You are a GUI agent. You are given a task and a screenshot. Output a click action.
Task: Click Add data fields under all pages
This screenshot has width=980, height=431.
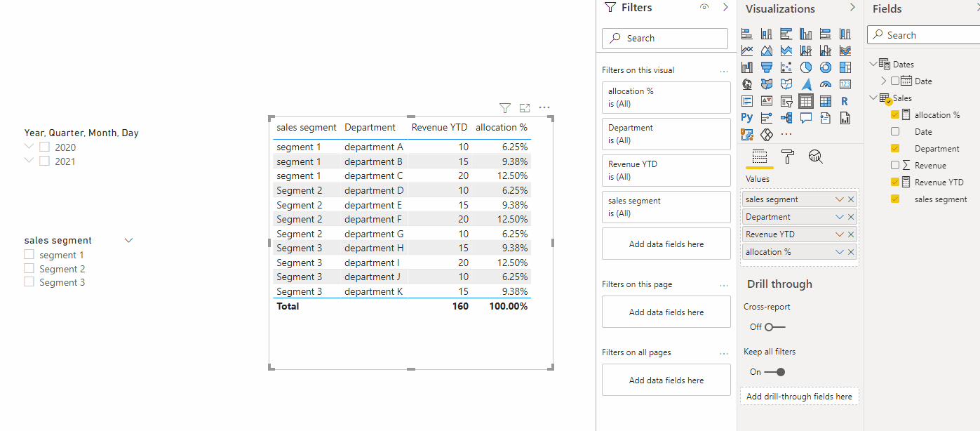tap(666, 380)
